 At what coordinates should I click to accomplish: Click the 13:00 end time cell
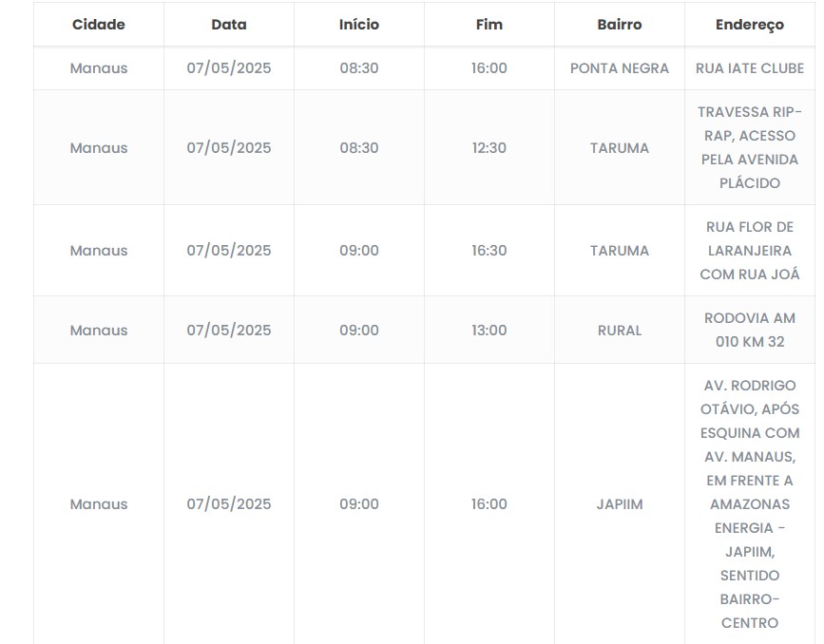pyautogui.click(x=489, y=331)
